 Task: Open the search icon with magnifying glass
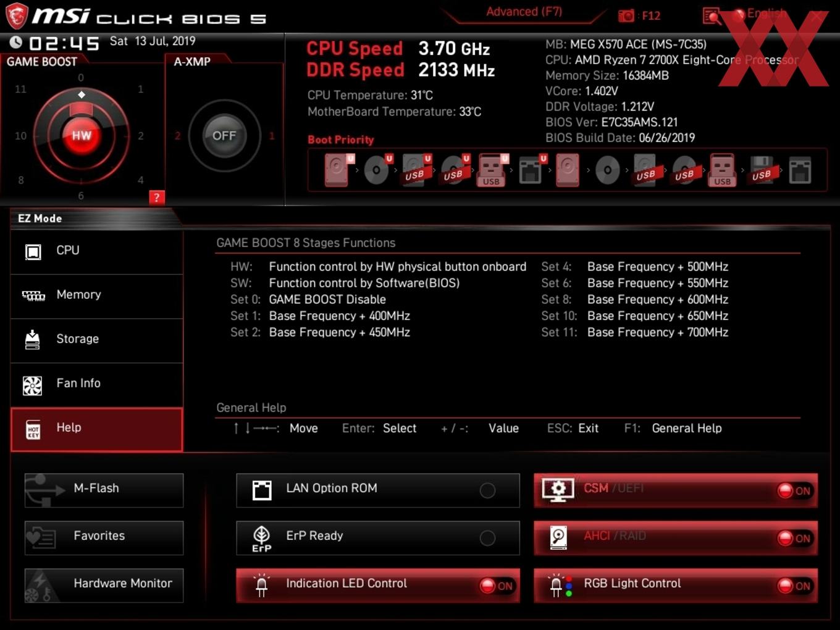[712, 16]
